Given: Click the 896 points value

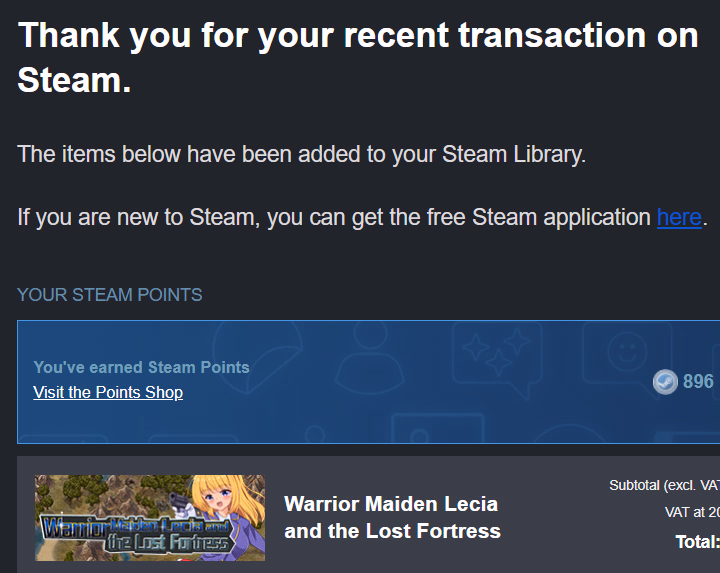Looking at the screenshot, I should 698,382.
